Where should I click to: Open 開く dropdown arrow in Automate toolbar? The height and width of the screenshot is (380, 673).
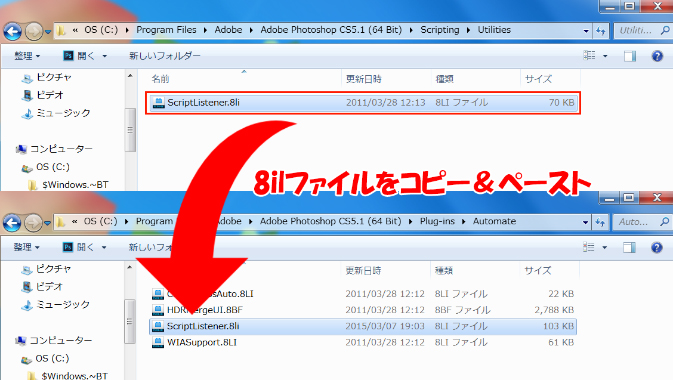[104, 247]
